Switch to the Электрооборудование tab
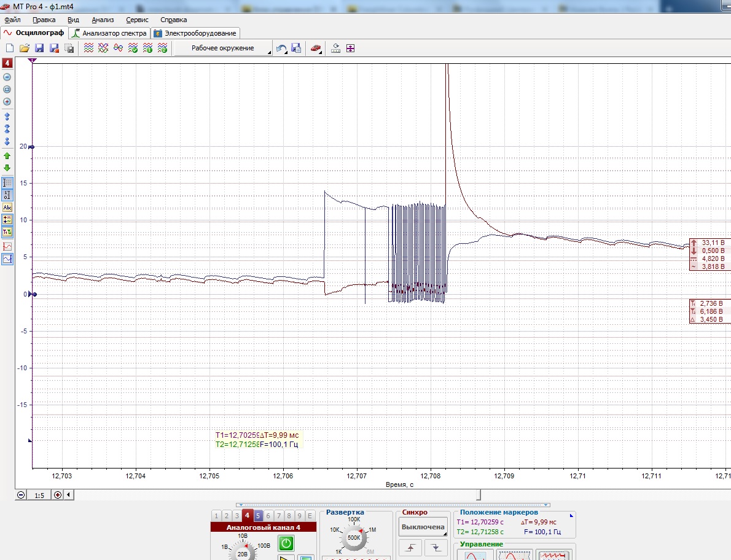 point(195,33)
